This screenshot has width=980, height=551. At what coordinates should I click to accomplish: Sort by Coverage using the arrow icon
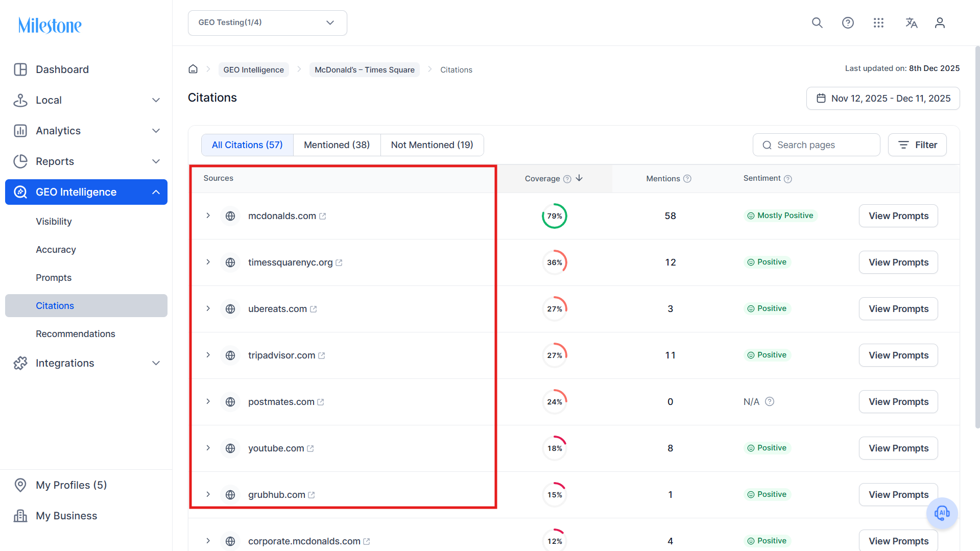point(579,178)
